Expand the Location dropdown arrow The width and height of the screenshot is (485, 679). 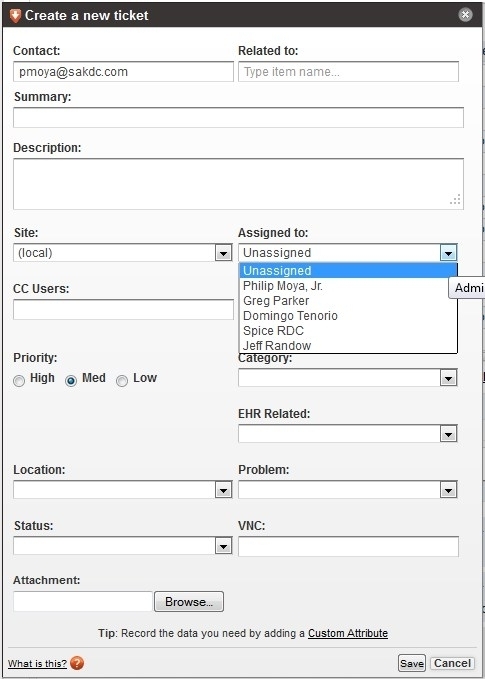(x=223, y=490)
